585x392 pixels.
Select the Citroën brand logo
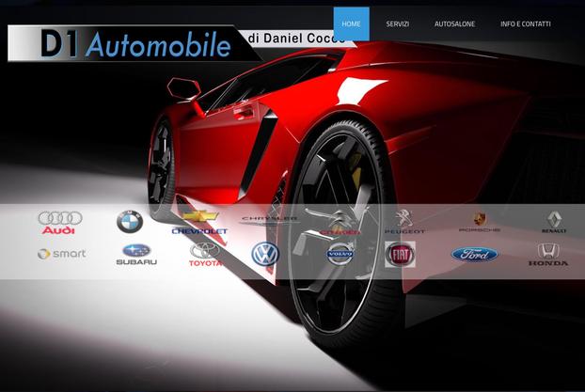click(340, 223)
